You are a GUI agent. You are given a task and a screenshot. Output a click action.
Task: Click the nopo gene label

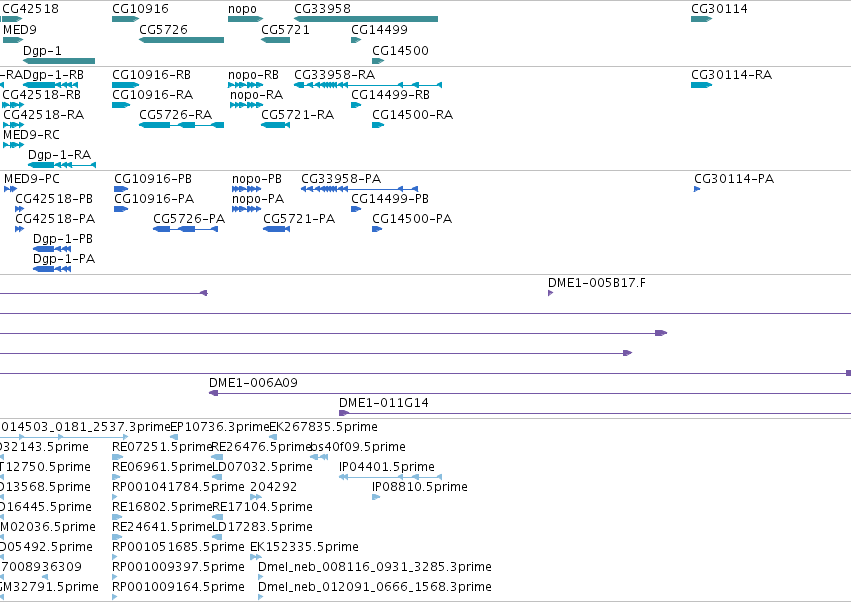tap(242, 9)
